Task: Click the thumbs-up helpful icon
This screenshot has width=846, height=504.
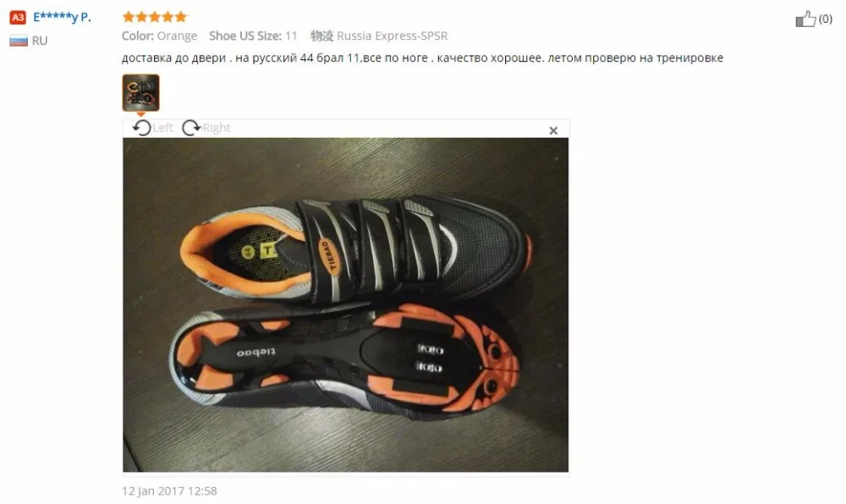Action: tap(805, 19)
